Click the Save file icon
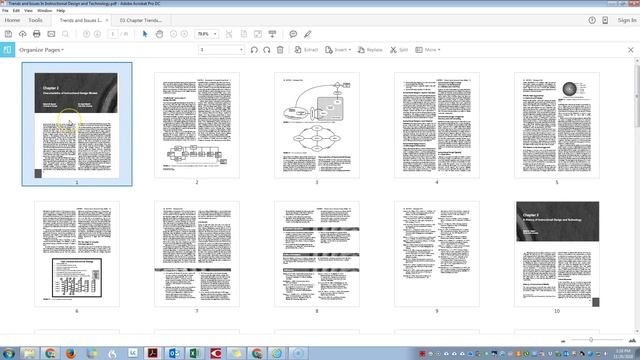The width and height of the screenshot is (640, 360). [8, 34]
